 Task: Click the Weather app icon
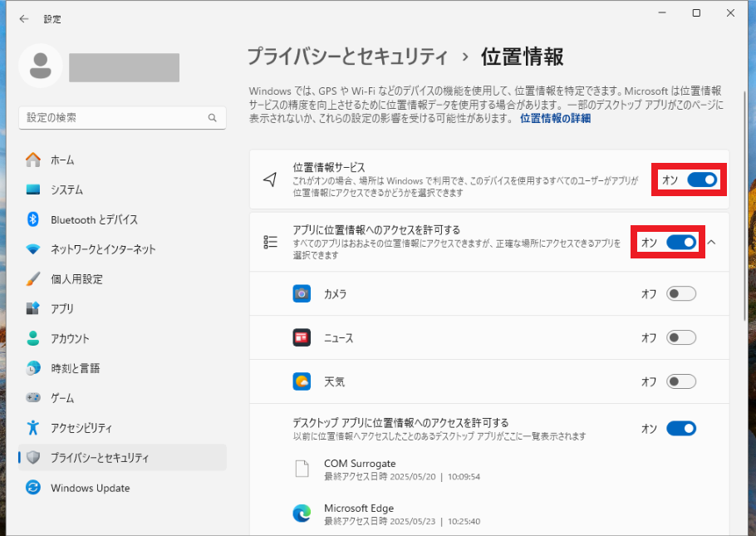click(x=302, y=381)
